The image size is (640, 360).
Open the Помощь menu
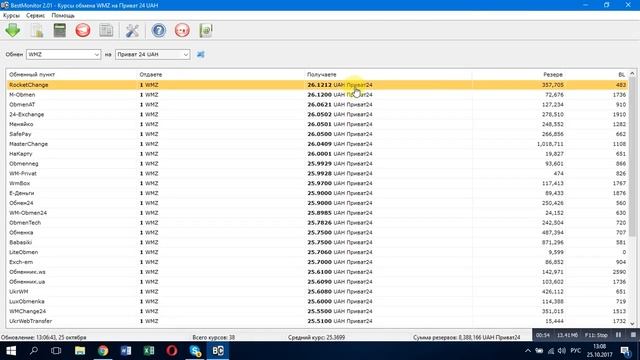click(x=63, y=16)
